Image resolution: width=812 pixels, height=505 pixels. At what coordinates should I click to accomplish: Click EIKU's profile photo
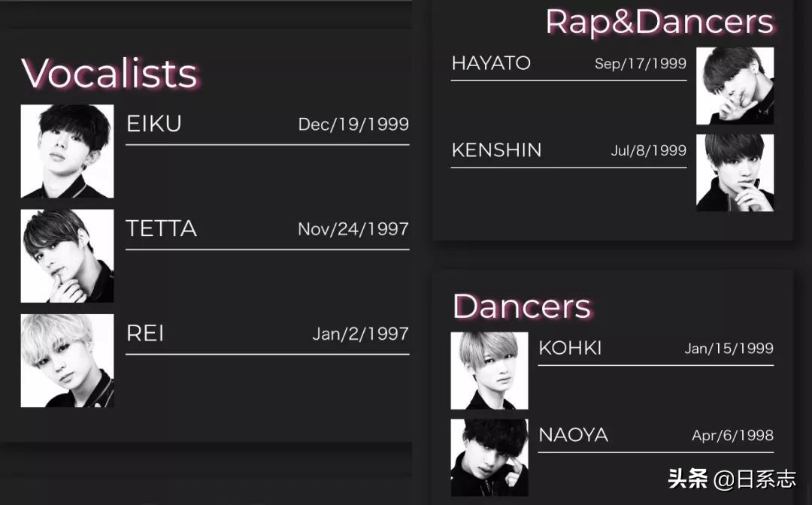(67, 151)
